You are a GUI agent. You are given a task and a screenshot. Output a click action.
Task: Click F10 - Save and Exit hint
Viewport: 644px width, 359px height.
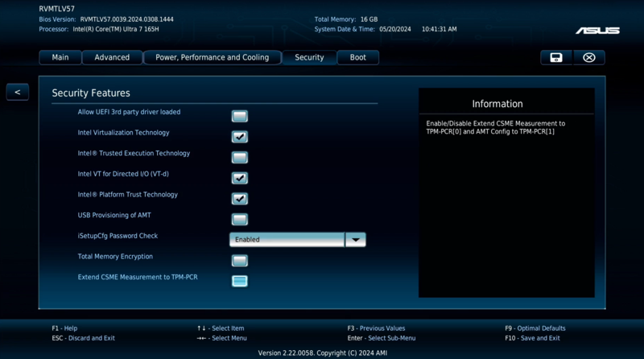point(532,338)
